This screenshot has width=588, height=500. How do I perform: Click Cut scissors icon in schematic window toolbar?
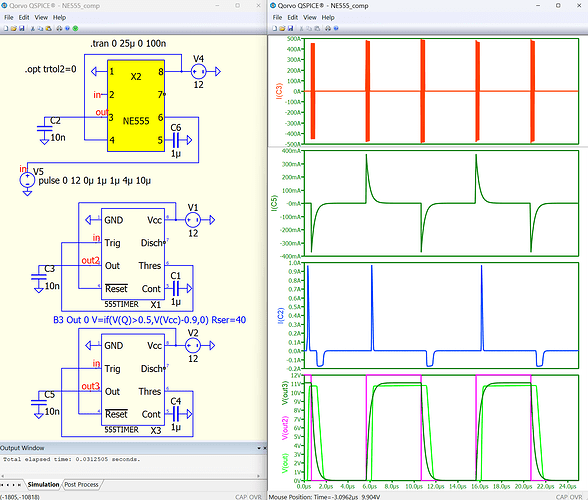coord(33,29)
